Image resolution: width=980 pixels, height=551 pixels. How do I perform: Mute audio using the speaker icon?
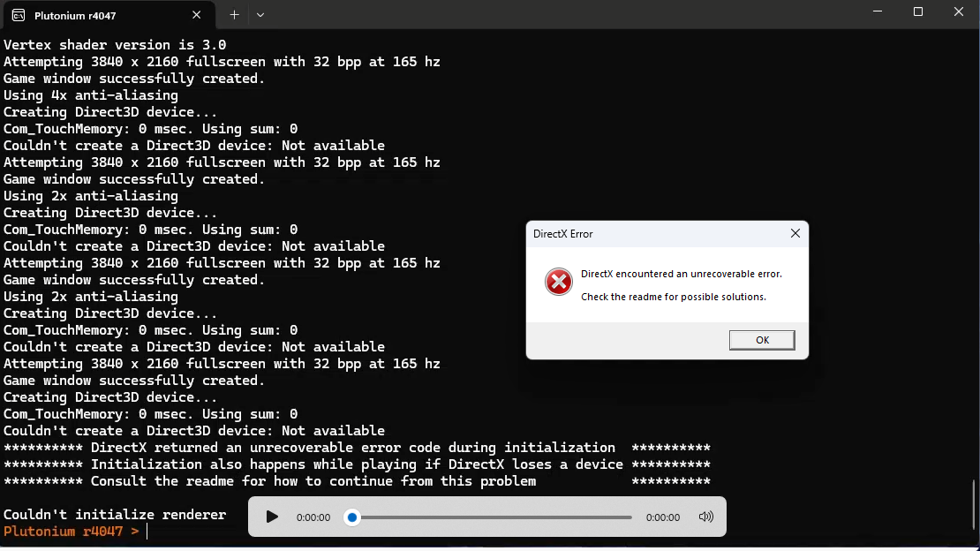click(x=705, y=517)
